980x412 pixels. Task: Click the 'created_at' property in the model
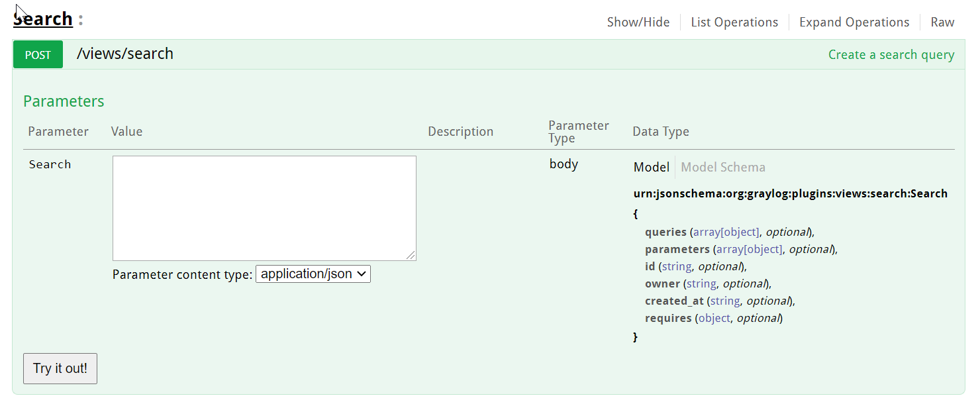coord(673,301)
